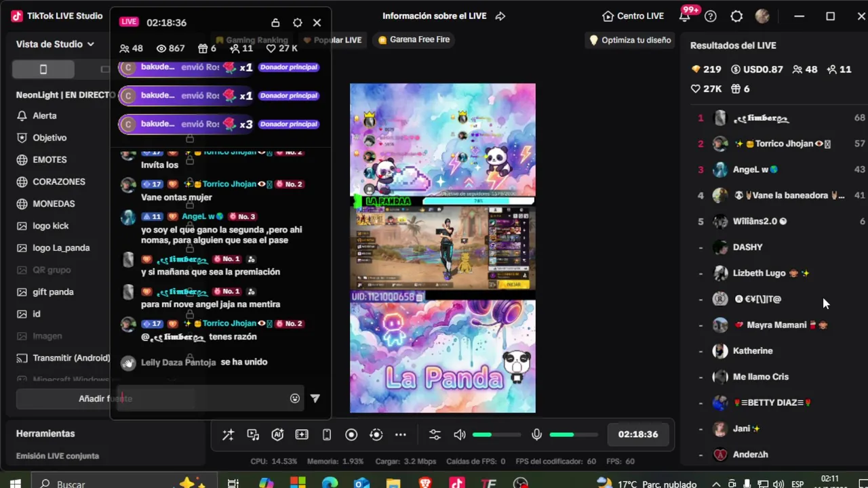The width and height of the screenshot is (868, 488).
Task: Click the stream preview canvas
Action: [442, 248]
